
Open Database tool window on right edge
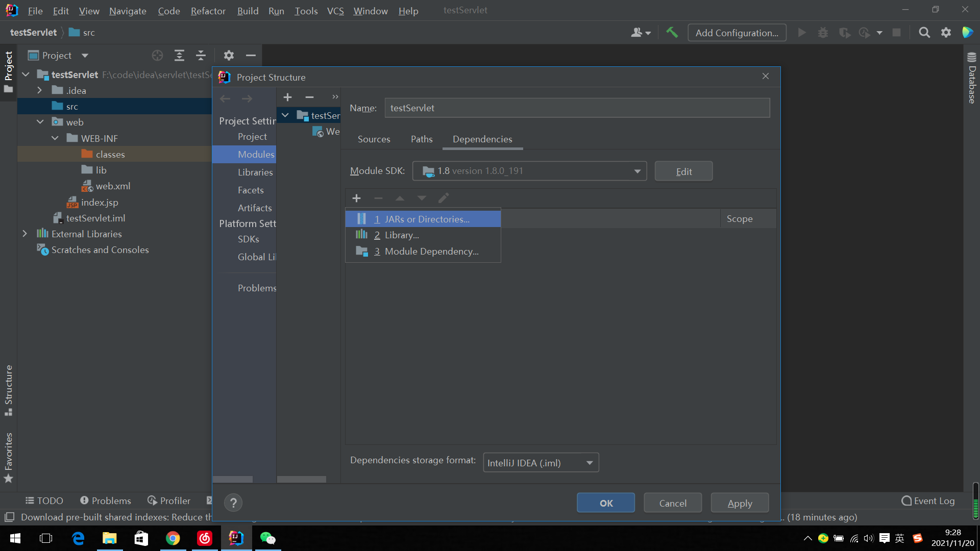[x=972, y=78]
